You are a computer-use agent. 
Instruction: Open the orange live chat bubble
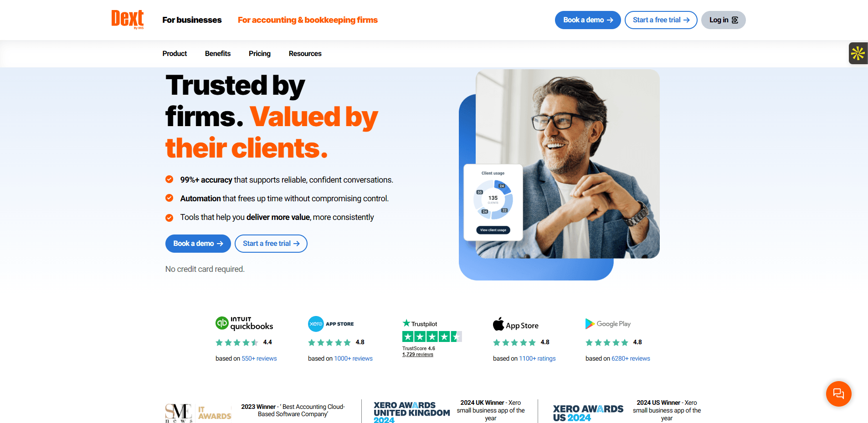[838, 393]
